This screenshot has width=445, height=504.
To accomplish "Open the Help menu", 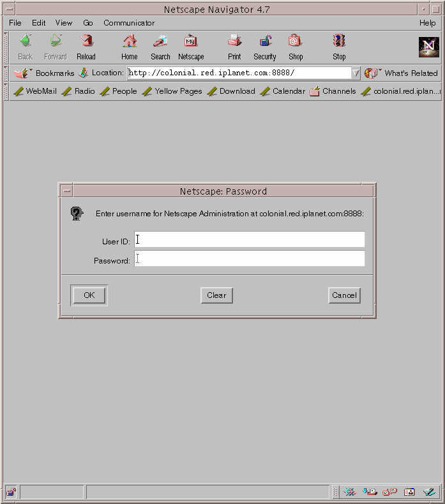I will (x=427, y=23).
